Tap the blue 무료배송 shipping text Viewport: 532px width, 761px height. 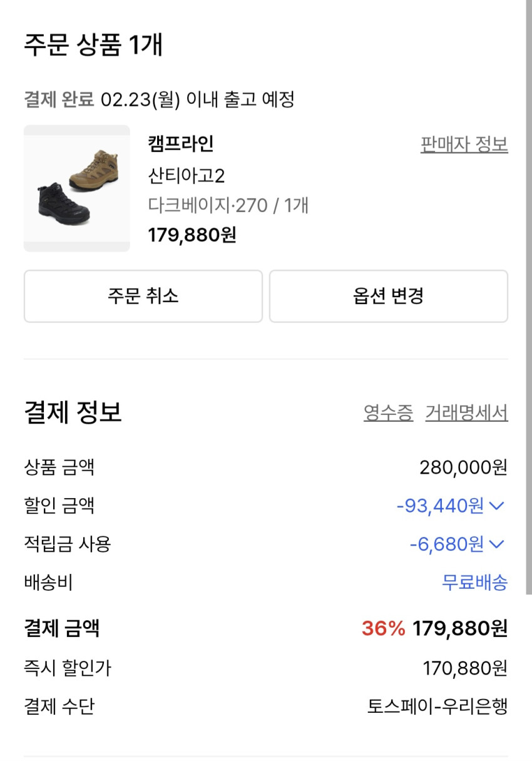pos(474,583)
